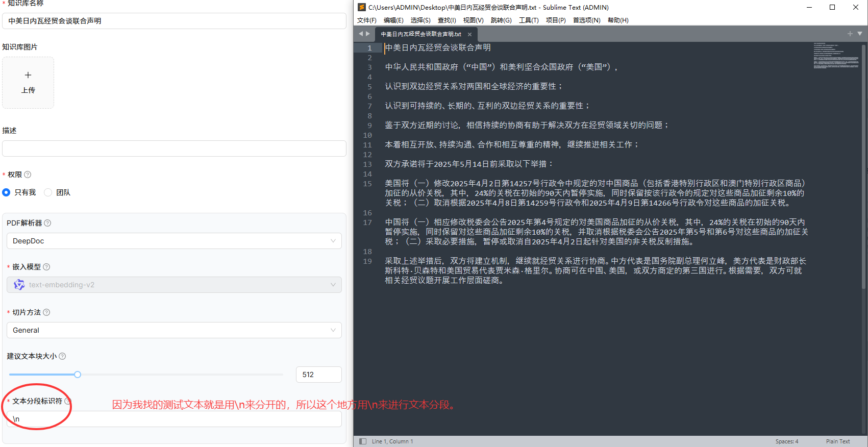This screenshot has height=447, width=868.
Task: Click the help icon next to 嵌入模型
Action: click(46, 267)
